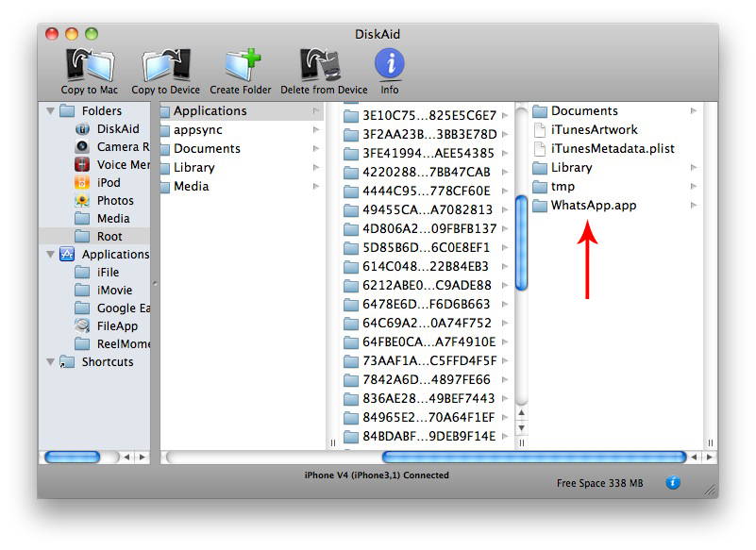Select iTunesMetadata.plist file
Screen dimensions: 756x550
point(612,149)
